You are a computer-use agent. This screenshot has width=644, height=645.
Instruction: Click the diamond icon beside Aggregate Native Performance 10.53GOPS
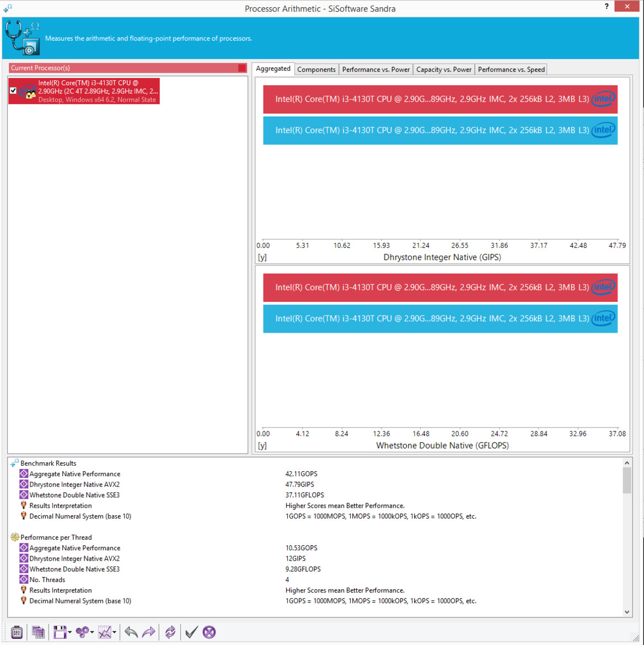point(24,548)
